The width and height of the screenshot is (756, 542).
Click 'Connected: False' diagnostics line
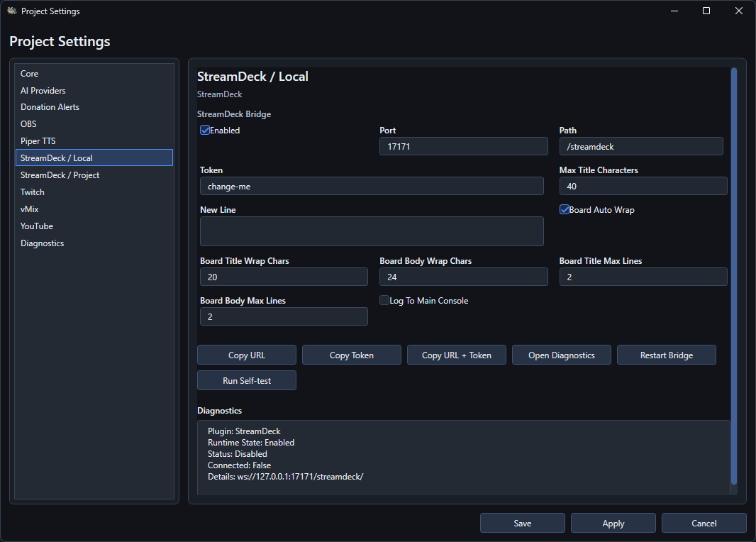coord(239,465)
